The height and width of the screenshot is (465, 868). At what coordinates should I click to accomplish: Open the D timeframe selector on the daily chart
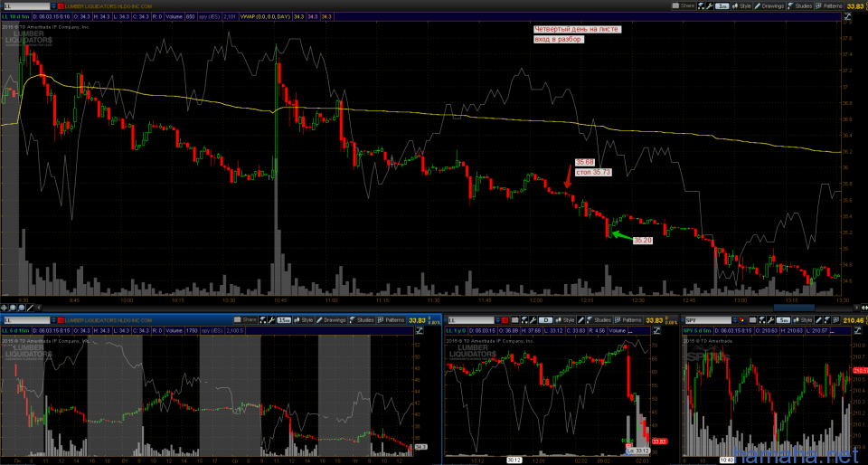tap(546, 320)
